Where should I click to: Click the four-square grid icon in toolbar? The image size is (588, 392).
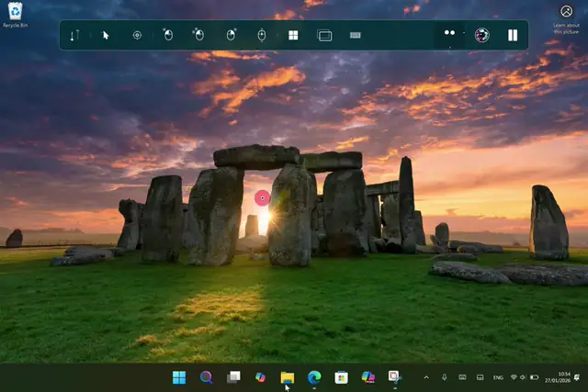pyautogui.click(x=293, y=35)
